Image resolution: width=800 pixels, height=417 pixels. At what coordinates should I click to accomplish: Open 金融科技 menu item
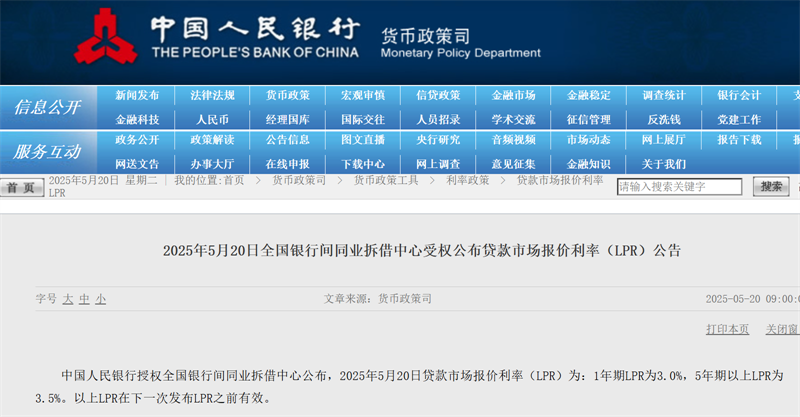point(137,120)
